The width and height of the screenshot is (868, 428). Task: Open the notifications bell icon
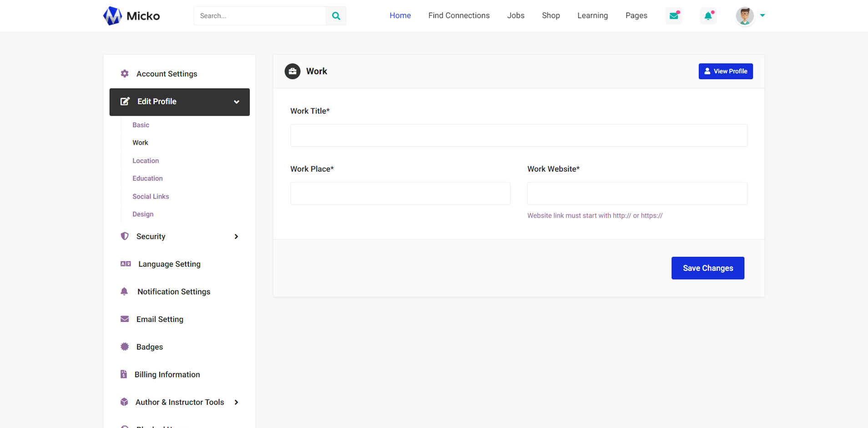(708, 16)
